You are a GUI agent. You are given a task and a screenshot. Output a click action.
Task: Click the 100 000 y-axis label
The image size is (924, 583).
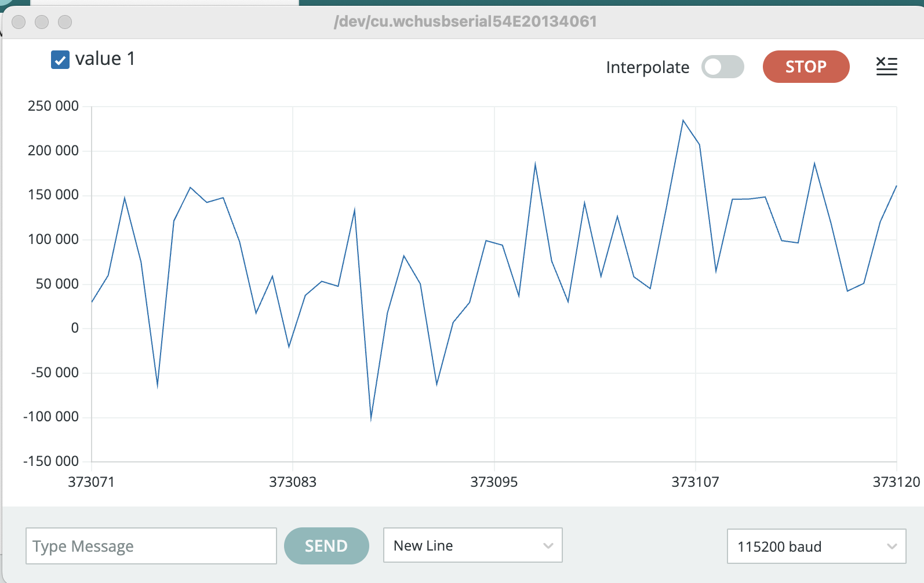(x=53, y=239)
